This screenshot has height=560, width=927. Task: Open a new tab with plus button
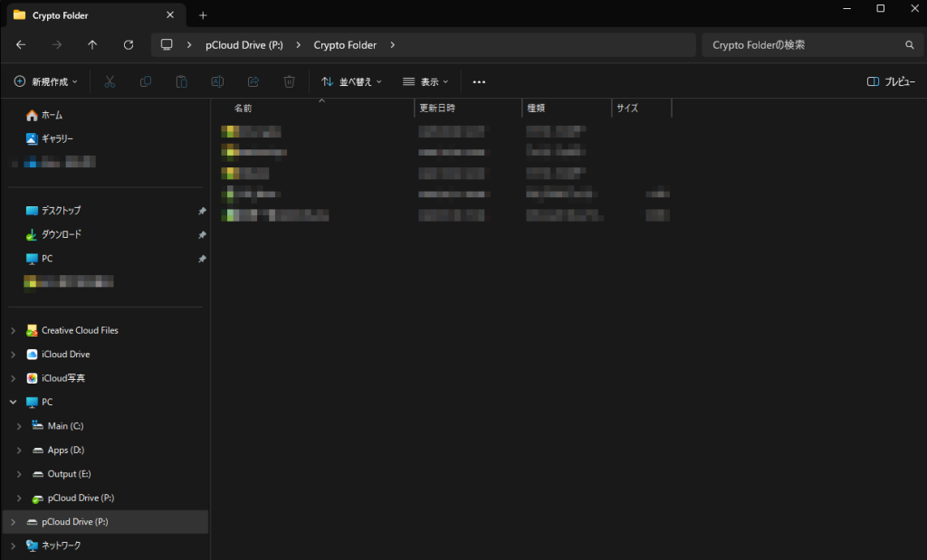click(203, 15)
